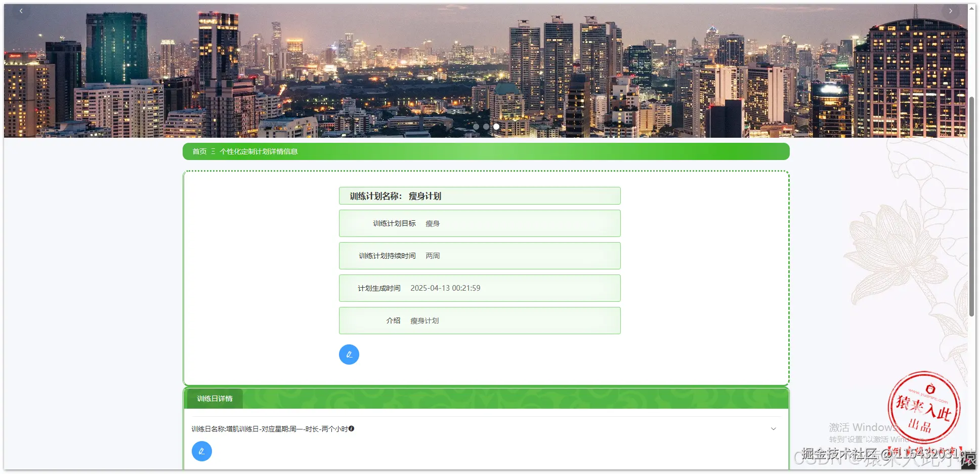Click the left arrow on the banner carousel
Image resolution: width=980 pixels, height=474 pixels.
pos(21,11)
